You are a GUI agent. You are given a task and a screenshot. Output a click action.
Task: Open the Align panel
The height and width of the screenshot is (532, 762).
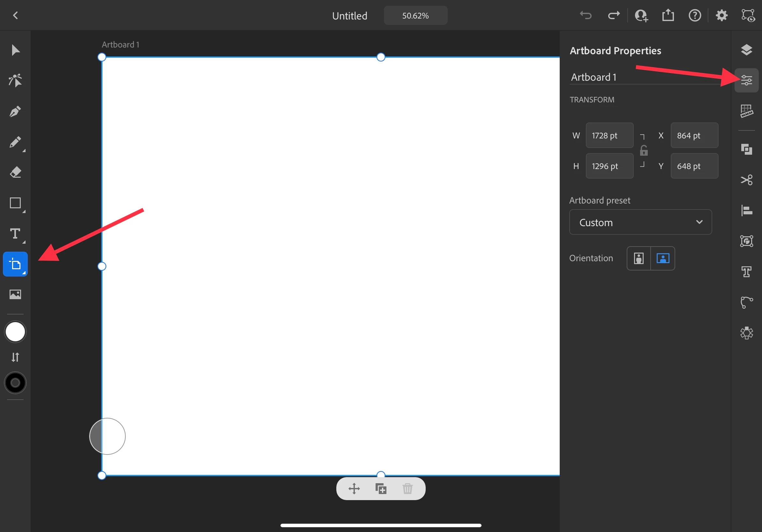pos(746,211)
